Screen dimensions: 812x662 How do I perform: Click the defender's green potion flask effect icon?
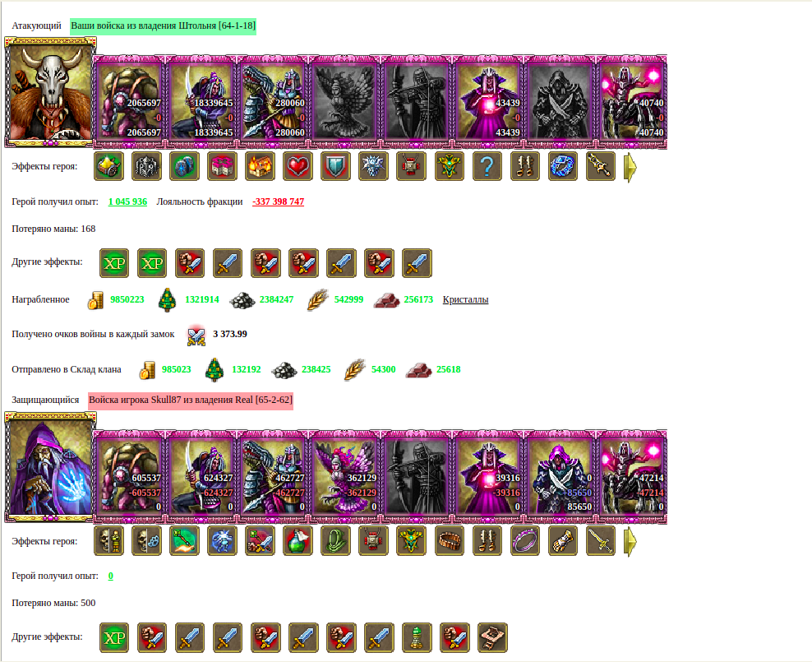298,541
